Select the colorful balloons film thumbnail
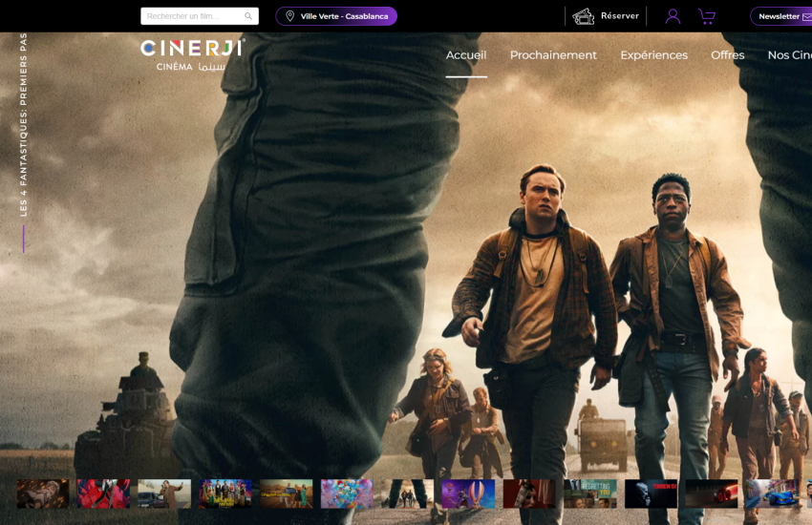Screen dimensions: 812x525 (x=347, y=493)
